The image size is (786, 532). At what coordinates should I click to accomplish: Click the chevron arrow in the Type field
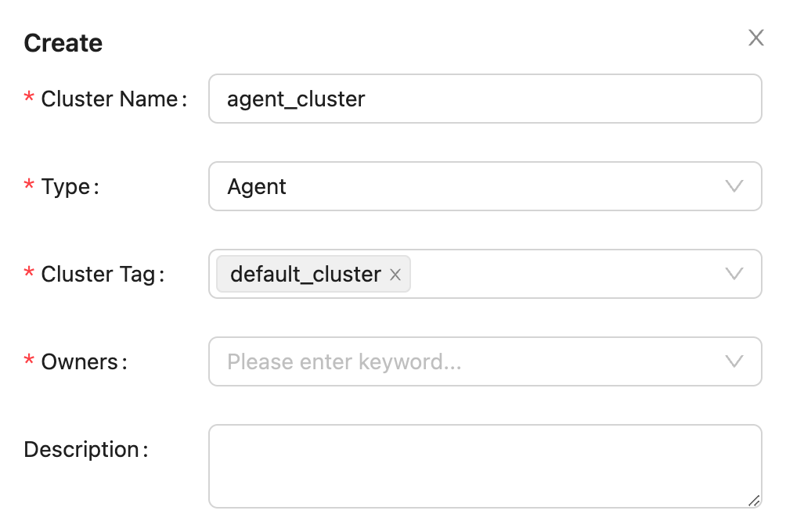(x=734, y=186)
